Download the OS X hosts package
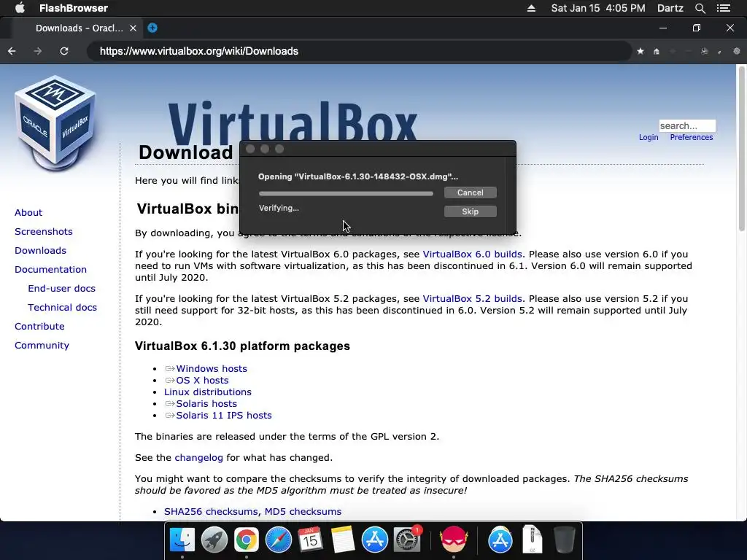Image resolution: width=747 pixels, height=560 pixels. [202, 381]
